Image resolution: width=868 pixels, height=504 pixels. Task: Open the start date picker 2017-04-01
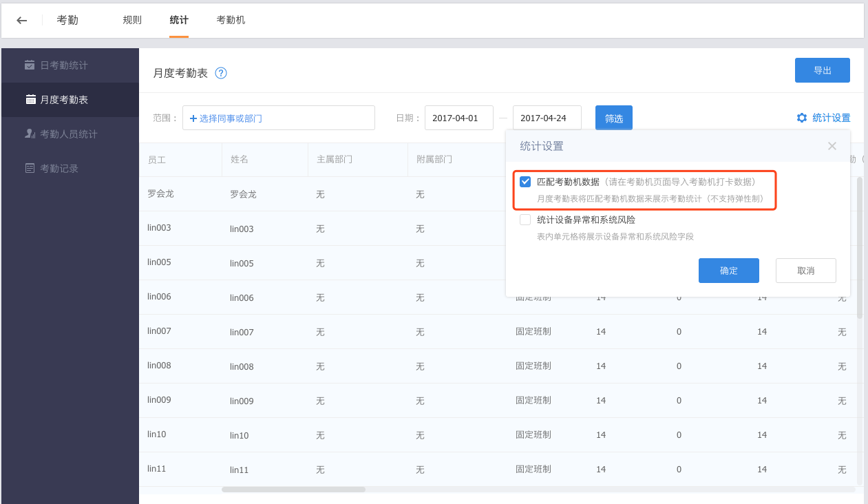coord(458,118)
